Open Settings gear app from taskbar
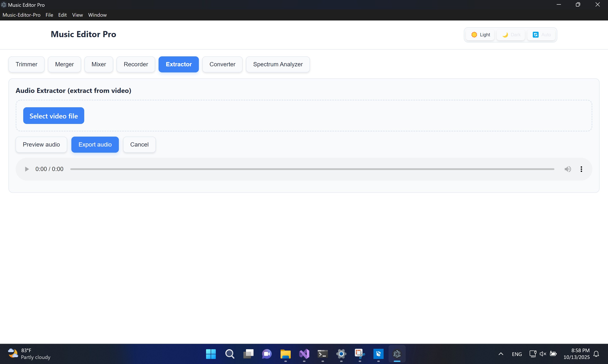 (341, 354)
